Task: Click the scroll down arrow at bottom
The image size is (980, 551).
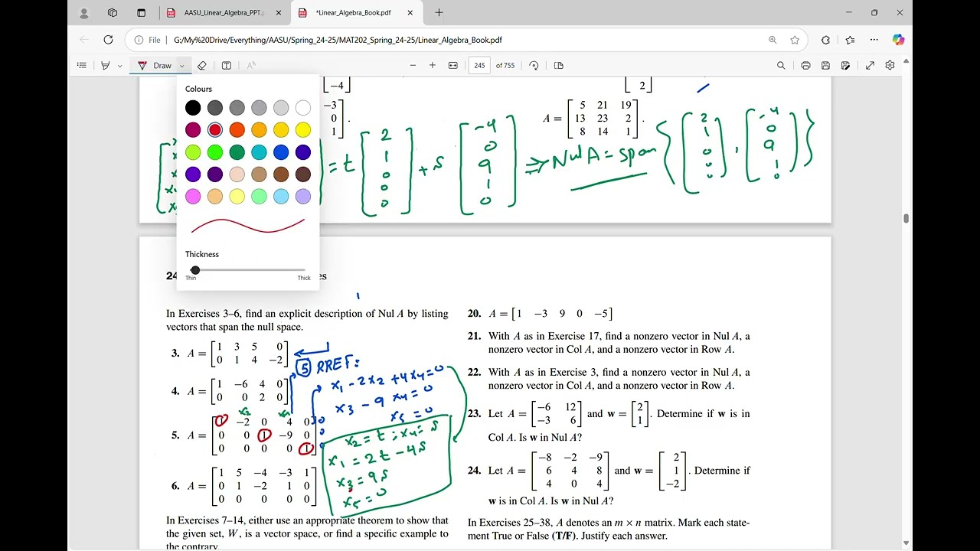Action: [906, 544]
